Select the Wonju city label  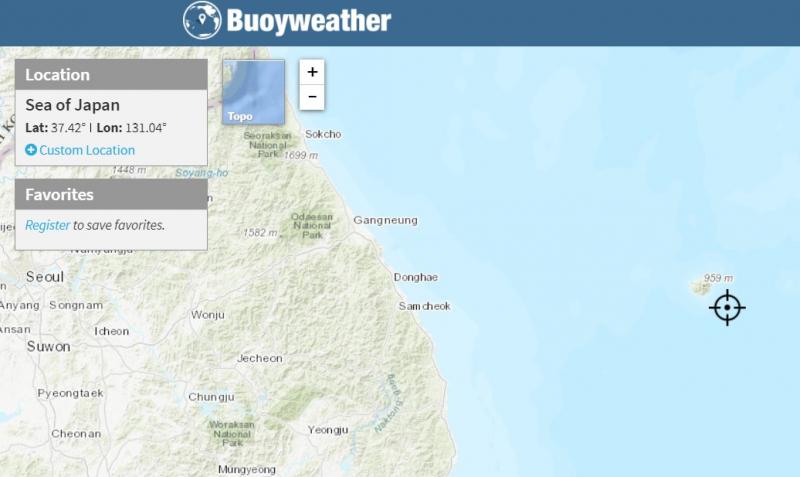[x=208, y=314]
